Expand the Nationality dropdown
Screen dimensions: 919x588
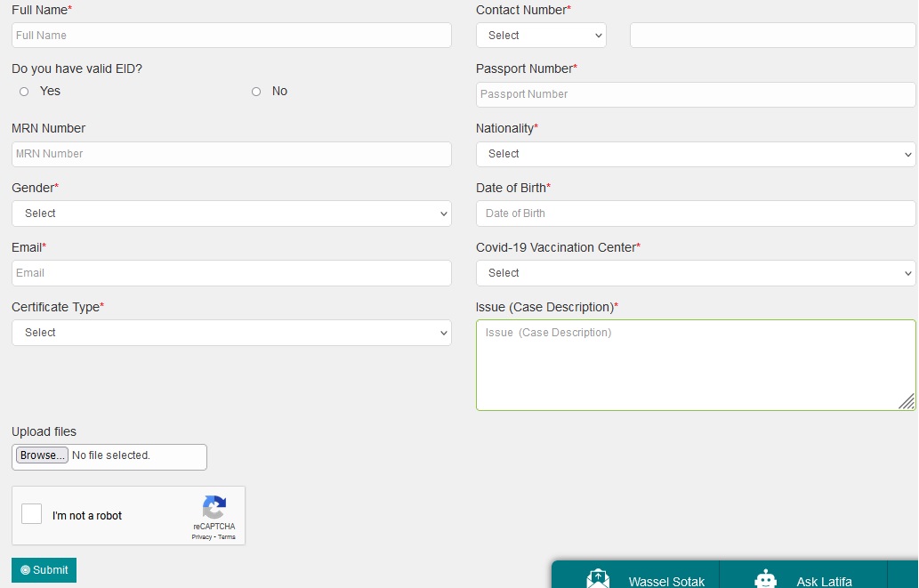pyautogui.click(x=696, y=154)
